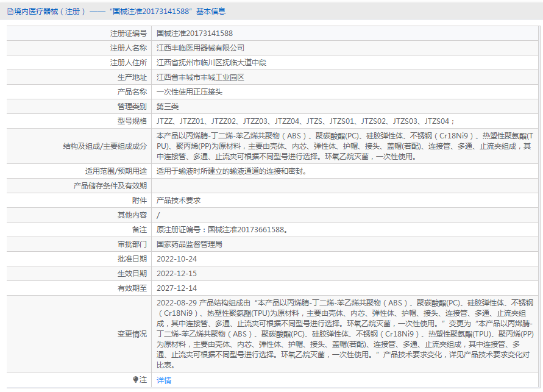Image resolution: width=543 pixels, height=392 pixels.
Task: Click the address 江西省抚州市临川区抚临大道中段
Action: click(x=211, y=62)
